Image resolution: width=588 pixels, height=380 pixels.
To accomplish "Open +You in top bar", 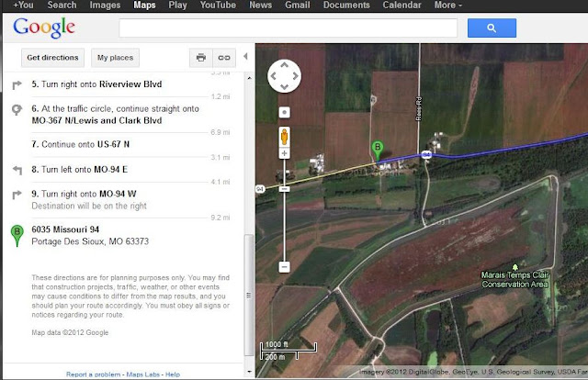I will pyautogui.click(x=23, y=5).
